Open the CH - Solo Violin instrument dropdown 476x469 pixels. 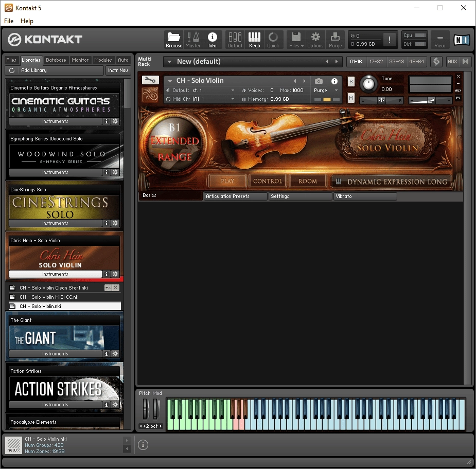170,81
